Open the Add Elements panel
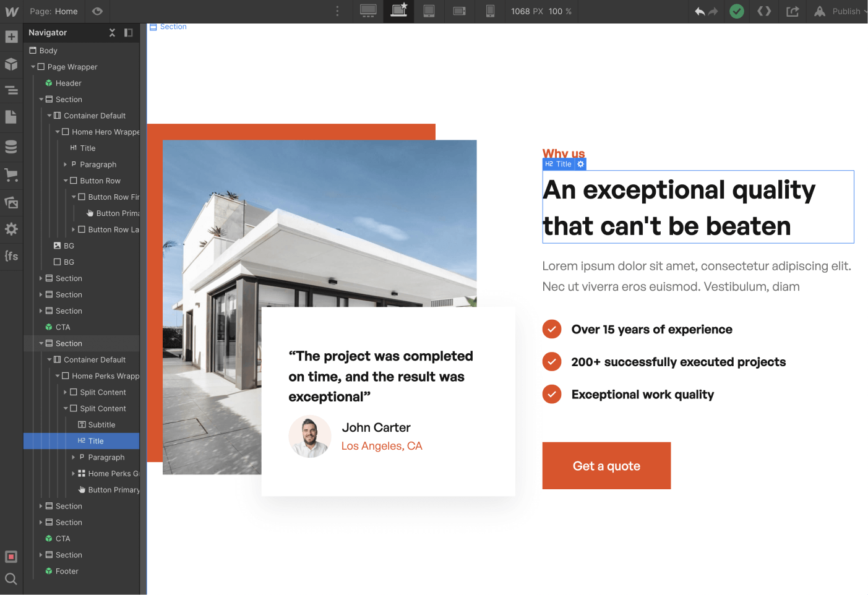This screenshot has height=595, width=868. click(11, 36)
